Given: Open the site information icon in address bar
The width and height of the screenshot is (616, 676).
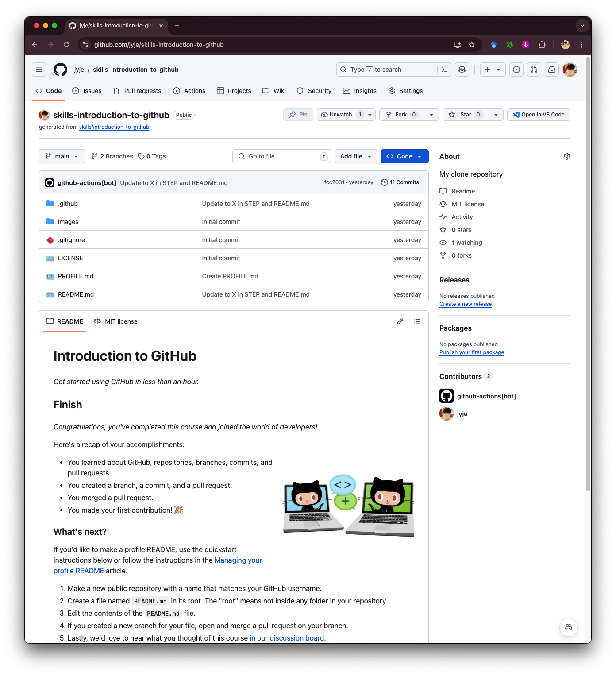Looking at the screenshot, I should [85, 45].
